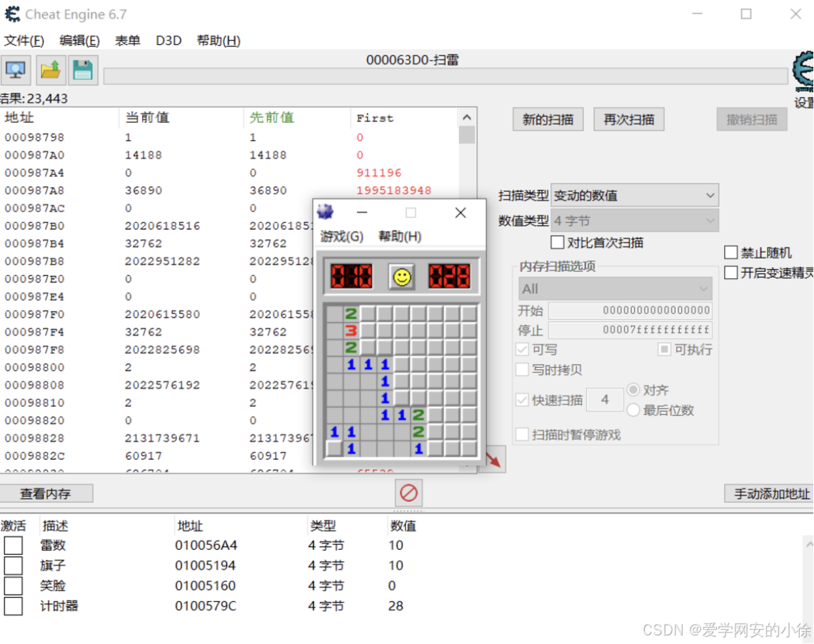Click the Minesweeper mine counter display
814x644 pixels.
(x=351, y=276)
